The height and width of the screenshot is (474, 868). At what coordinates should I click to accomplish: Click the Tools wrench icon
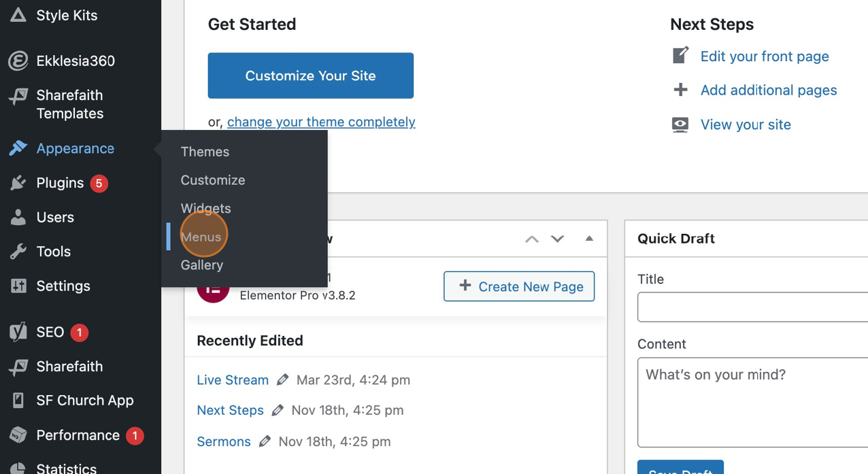(x=18, y=252)
